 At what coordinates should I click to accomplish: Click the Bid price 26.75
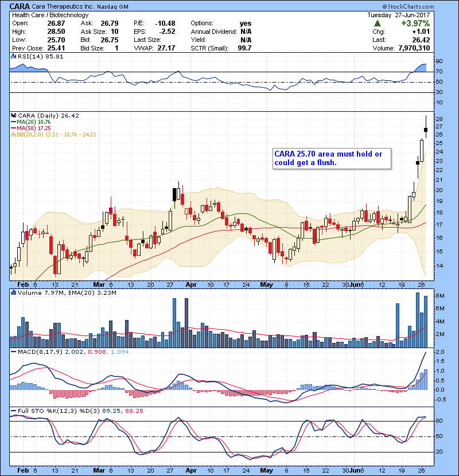click(110, 40)
